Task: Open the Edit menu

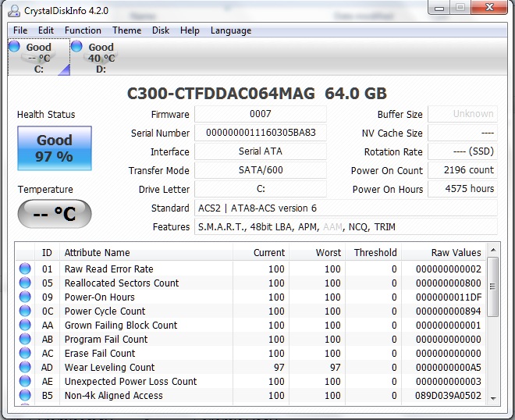Action: (46, 30)
